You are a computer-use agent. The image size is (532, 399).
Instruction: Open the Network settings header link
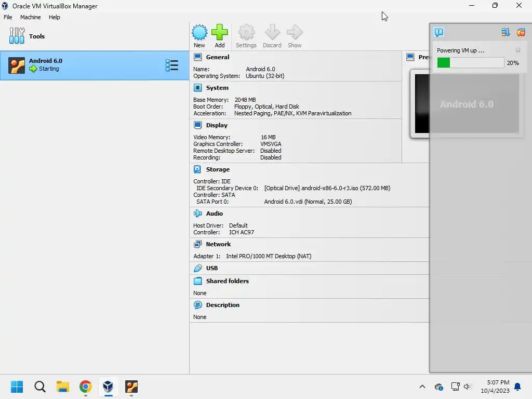(x=219, y=244)
